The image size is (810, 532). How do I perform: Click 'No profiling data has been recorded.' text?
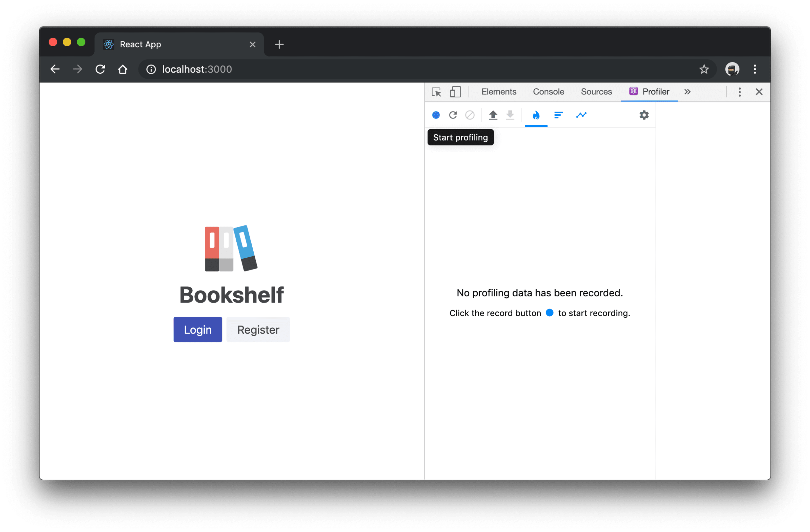pos(539,293)
